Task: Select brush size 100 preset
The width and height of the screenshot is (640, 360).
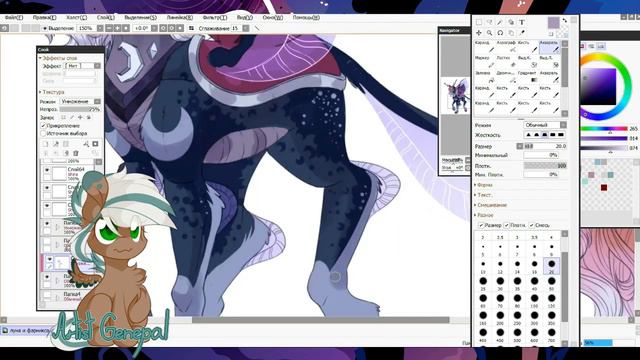Action: tap(534, 300)
